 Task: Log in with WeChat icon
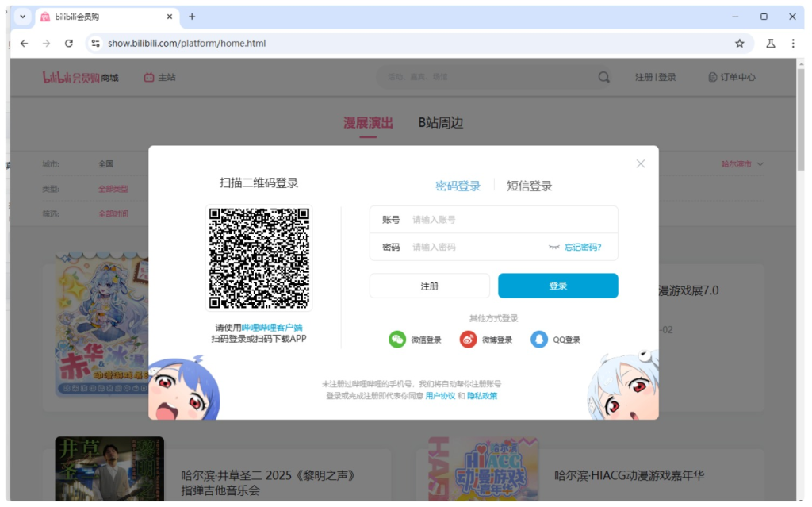tap(397, 340)
